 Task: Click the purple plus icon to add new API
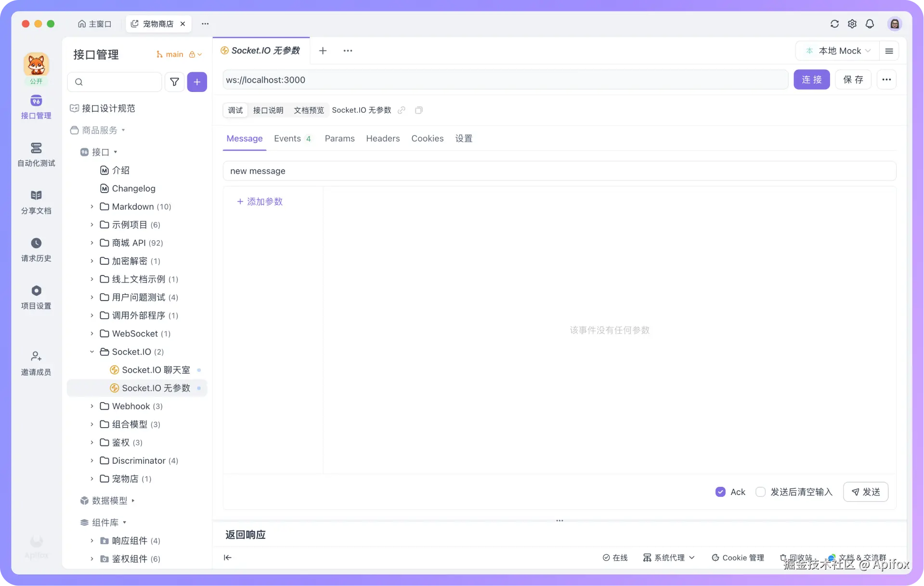tap(197, 82)
